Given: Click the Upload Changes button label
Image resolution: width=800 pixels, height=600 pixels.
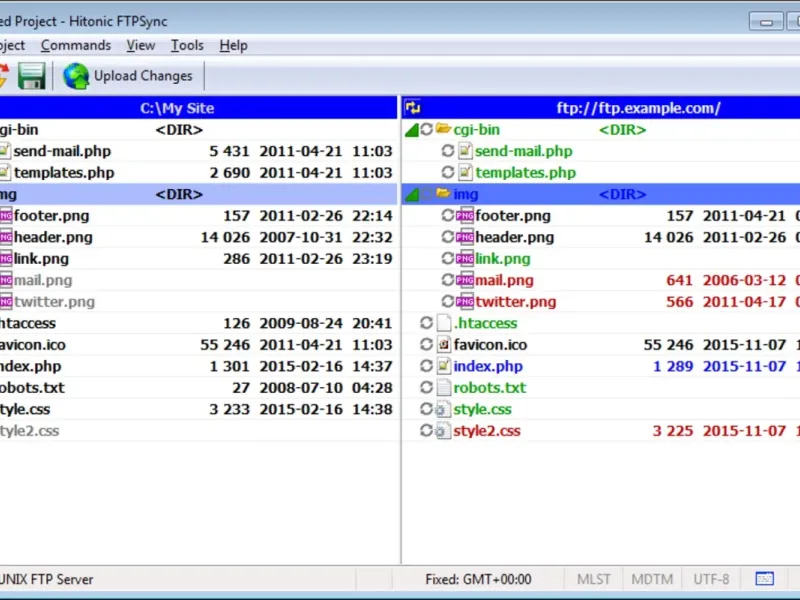Looking at the screenshot, I should pos(143,76).
